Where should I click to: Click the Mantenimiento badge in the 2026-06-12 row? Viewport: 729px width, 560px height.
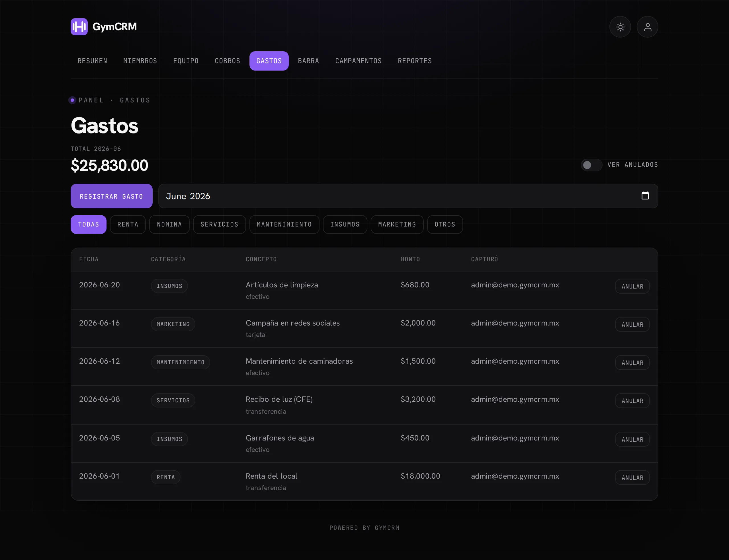pyautogui.click(x=181, y=362)
